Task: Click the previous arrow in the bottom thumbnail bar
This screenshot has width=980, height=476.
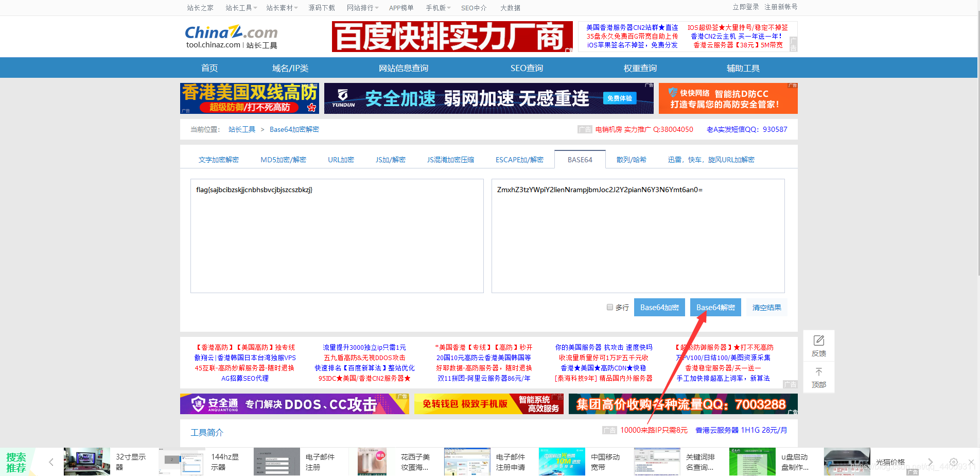Action: pyautogui.click(x=50, y=462)
